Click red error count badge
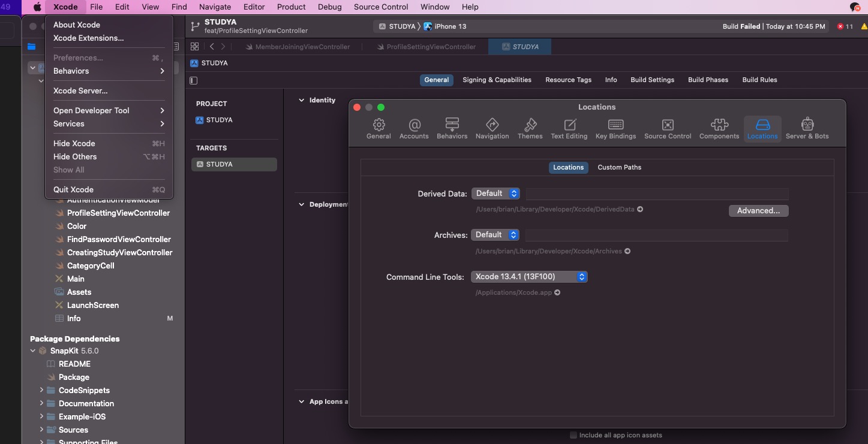This screenshot has height=444, width=868. click(845, 26)
